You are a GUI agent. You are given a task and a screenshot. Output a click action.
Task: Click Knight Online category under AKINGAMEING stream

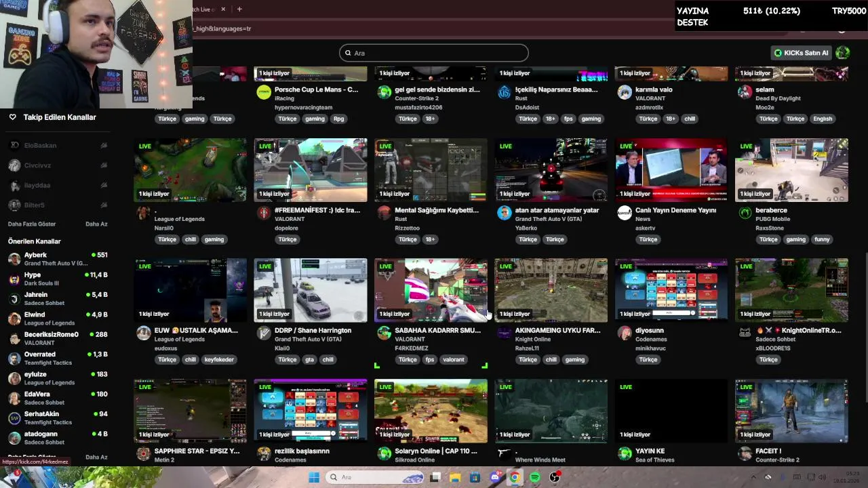[533, 339]
